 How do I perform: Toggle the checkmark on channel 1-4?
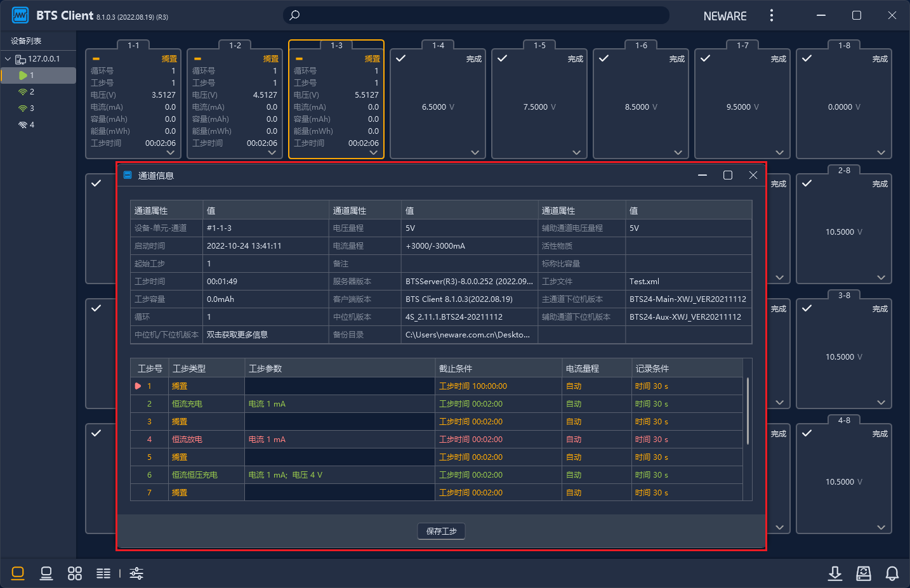click(401, 58)
